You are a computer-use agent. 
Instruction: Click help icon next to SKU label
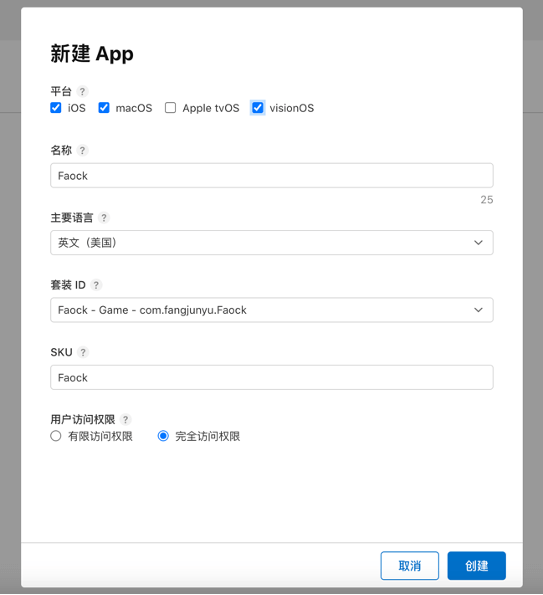(83, 352)
